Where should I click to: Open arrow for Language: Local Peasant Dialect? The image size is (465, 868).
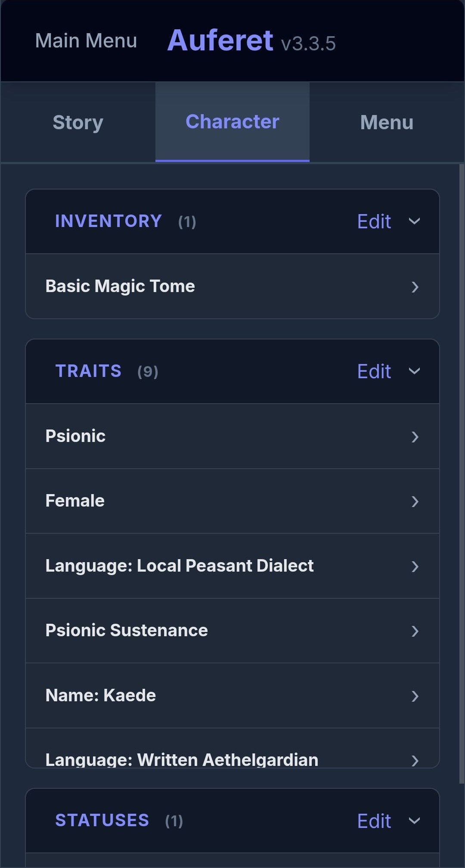coord(415,566)
